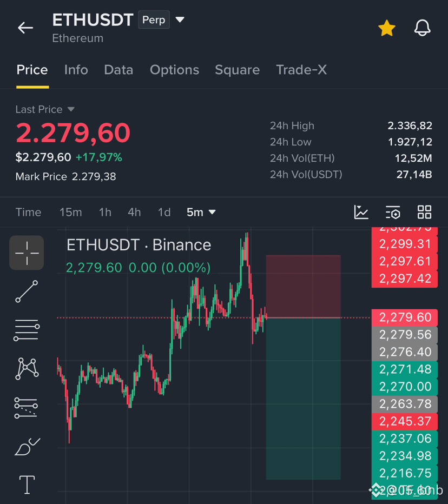Click the green take-profit zone on chart
The image size is (448, 504).
(x=304, y=399)
